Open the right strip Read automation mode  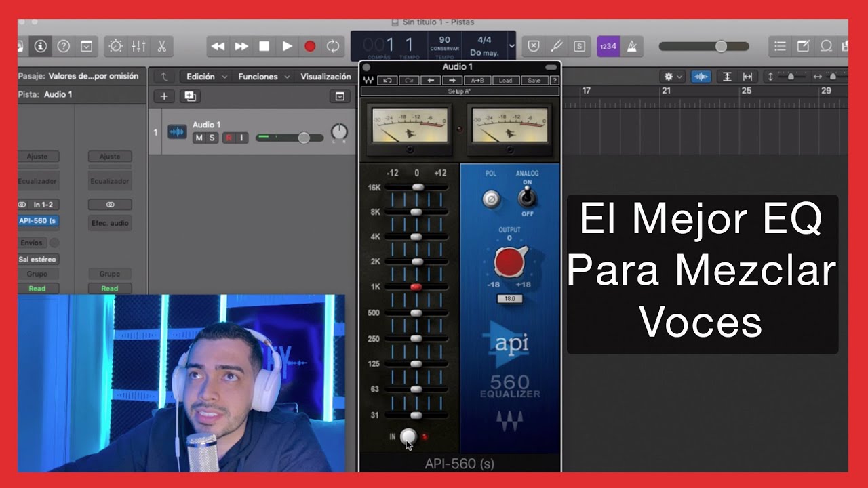[110, 288]
